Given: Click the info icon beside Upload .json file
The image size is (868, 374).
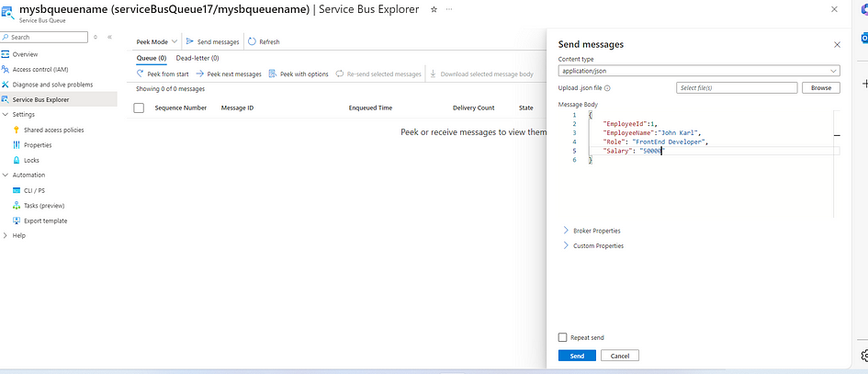Looking at the screenshot, I should click(x=607, y=88).
